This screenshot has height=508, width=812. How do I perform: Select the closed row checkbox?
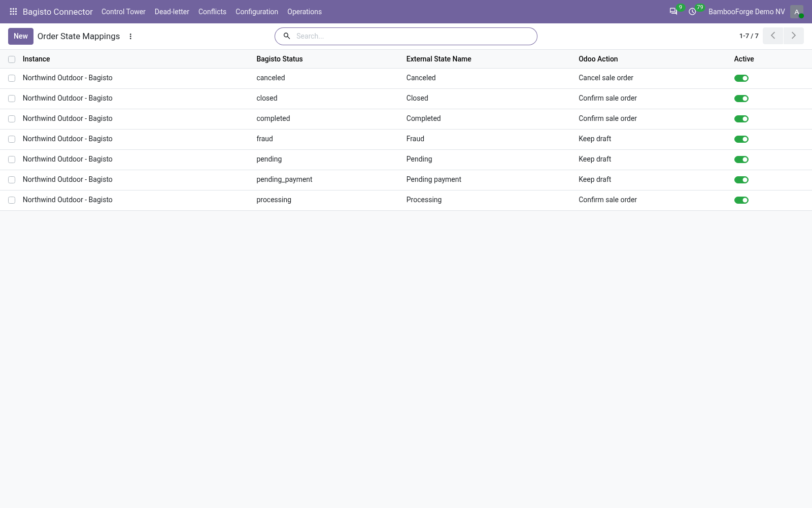(x=12, y=99)
